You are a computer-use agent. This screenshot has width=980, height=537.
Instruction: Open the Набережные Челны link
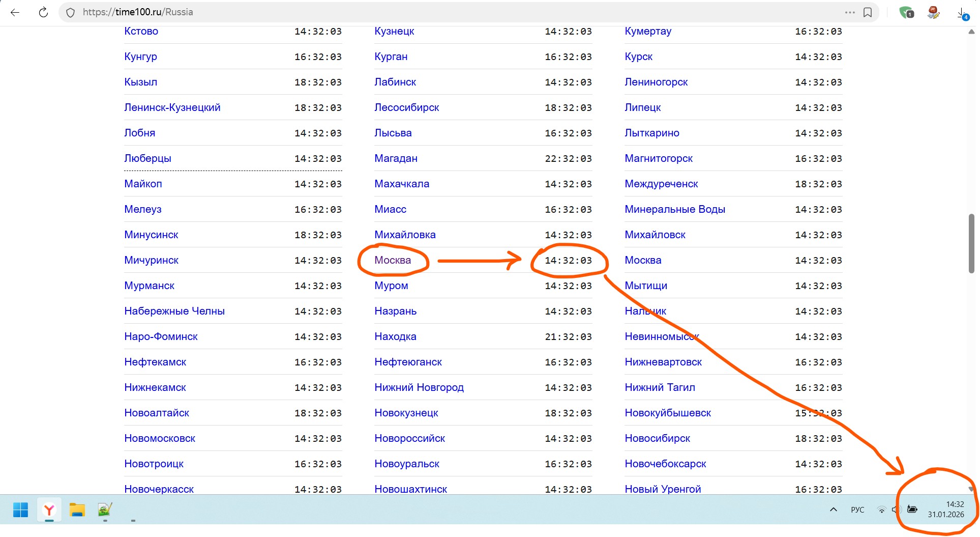[174, 311]
